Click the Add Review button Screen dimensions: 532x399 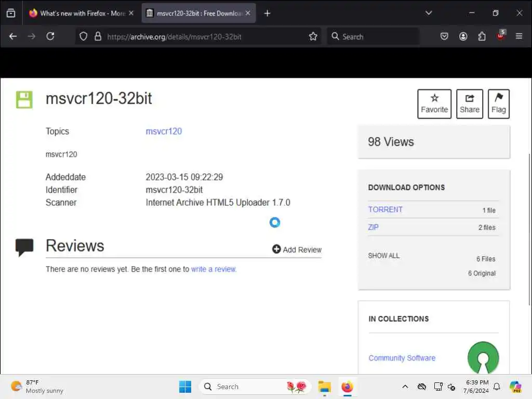coord(297,249)
